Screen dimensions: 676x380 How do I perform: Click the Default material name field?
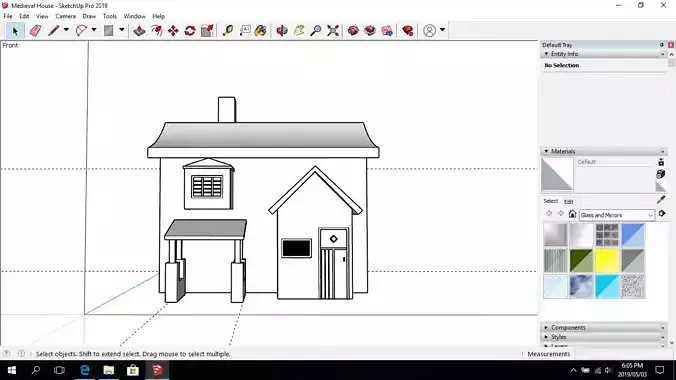click(x=615, y=162)
